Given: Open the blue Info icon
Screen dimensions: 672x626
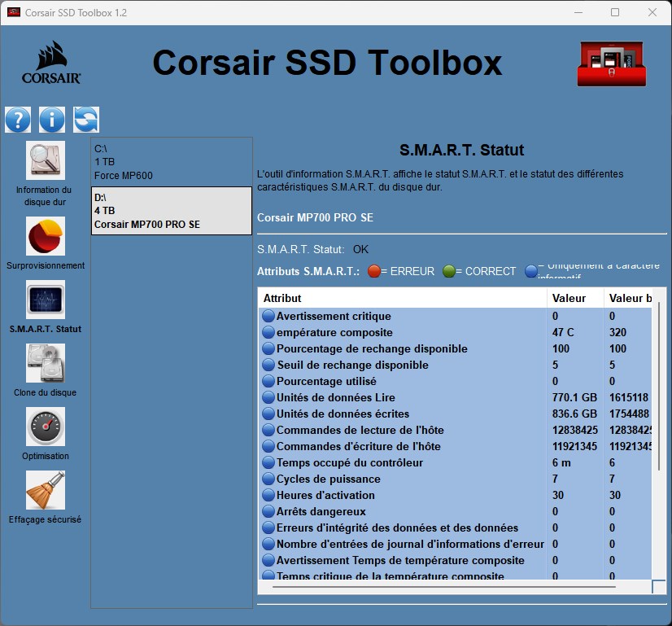Looking at the screenshot, I should pyautogui.click(x=52, y=120).
